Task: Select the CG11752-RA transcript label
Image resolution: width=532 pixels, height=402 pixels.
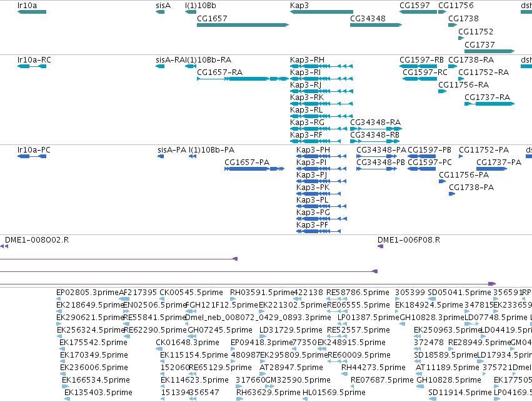Action: tap(483, 73)
